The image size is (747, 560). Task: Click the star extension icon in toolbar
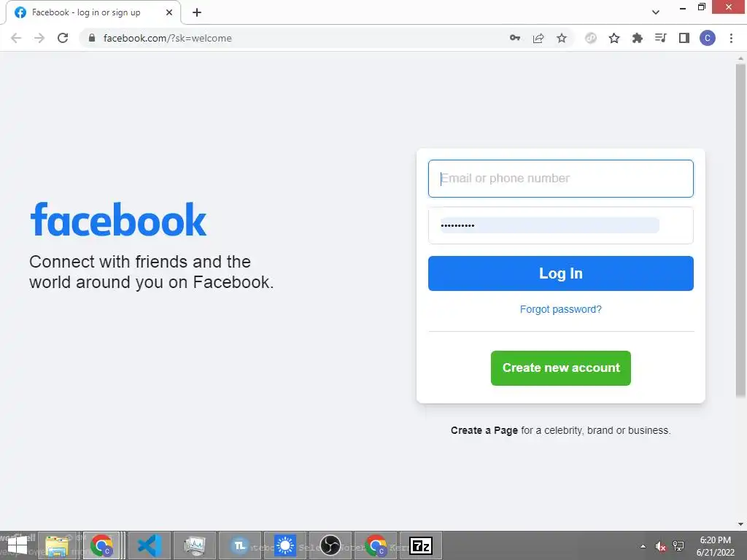614,38
